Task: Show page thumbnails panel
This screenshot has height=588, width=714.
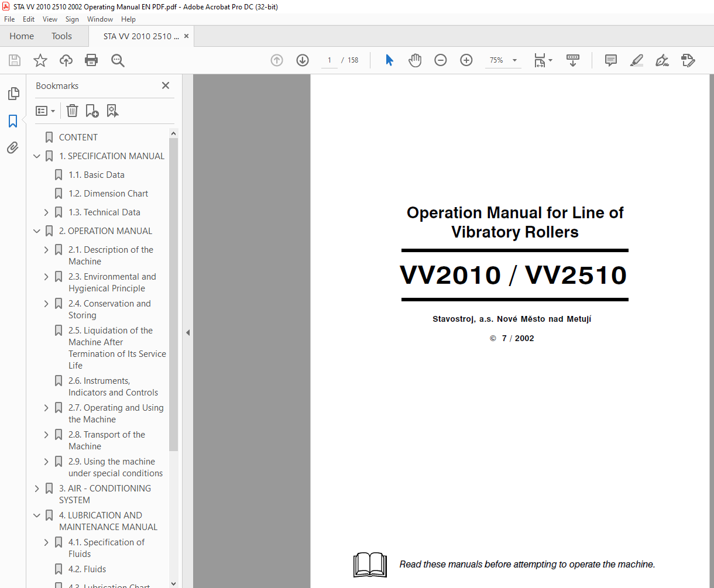Action: [13, 94]
